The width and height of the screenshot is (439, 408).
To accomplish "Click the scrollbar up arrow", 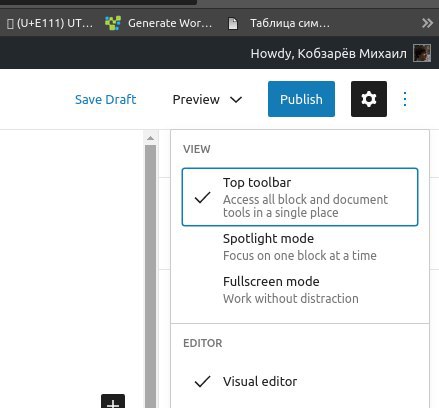I will pos(150,138).
